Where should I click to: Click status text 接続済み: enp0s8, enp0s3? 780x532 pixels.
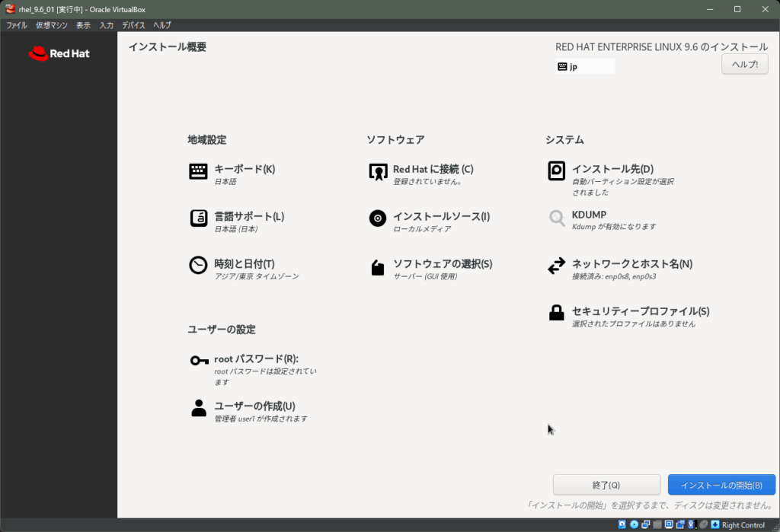(614, 276)
